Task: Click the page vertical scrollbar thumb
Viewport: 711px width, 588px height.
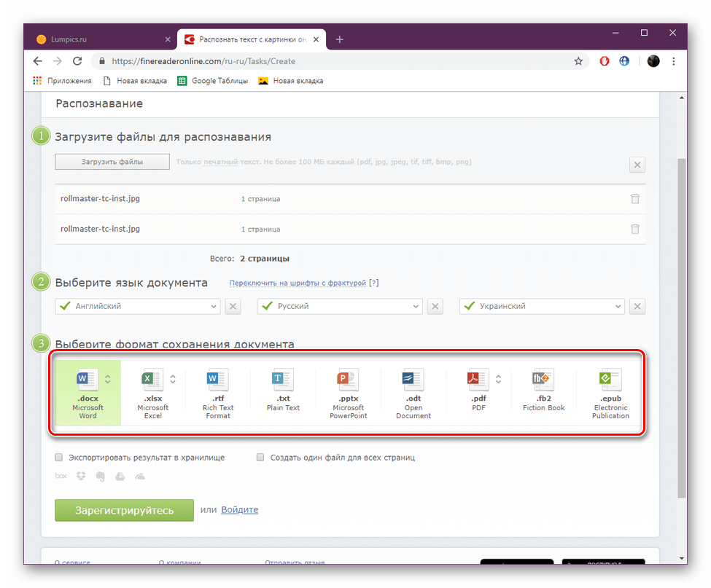Action: (x=682, y=329)
